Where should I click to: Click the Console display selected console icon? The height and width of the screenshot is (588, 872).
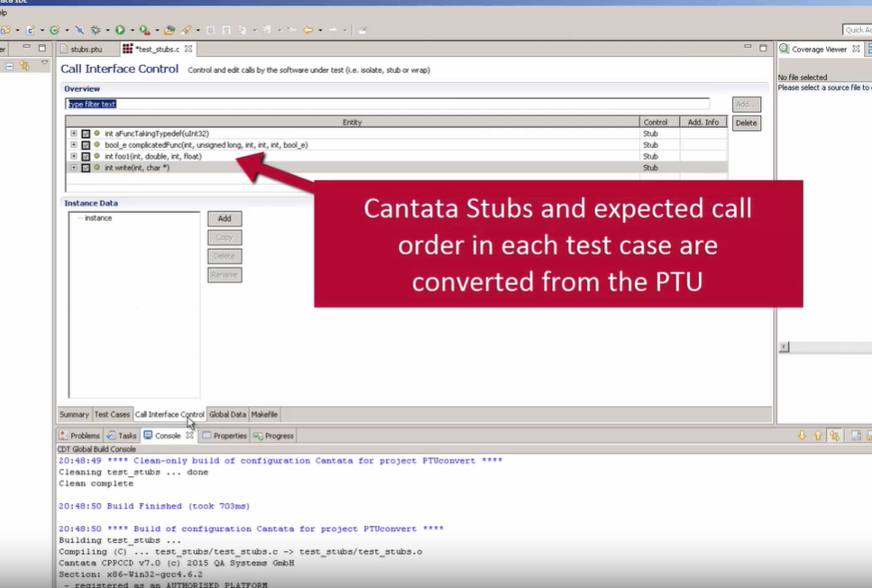point(857,436)
